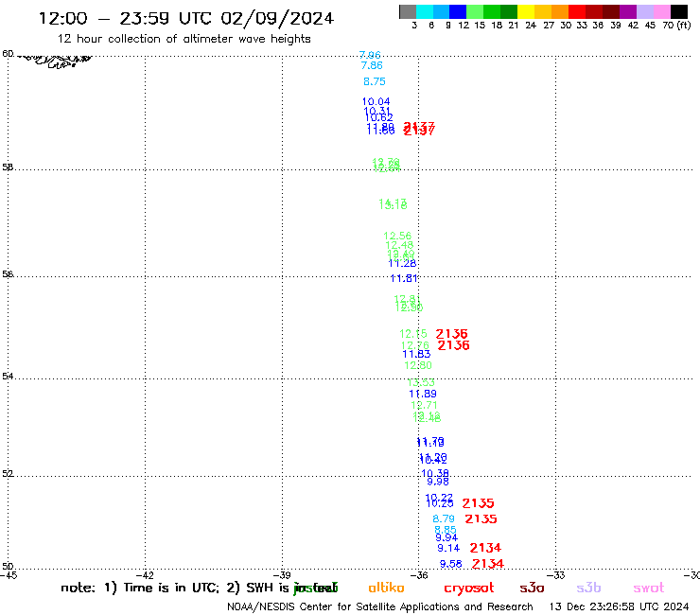Select the wave height value '9.98'
The width and height of the screenshot is (700, 615).
(437, 482)
